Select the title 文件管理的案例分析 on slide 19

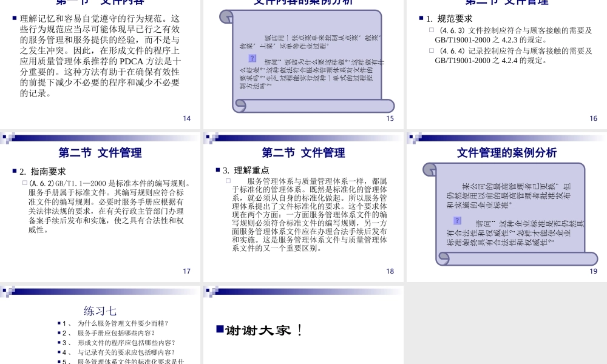507,151
